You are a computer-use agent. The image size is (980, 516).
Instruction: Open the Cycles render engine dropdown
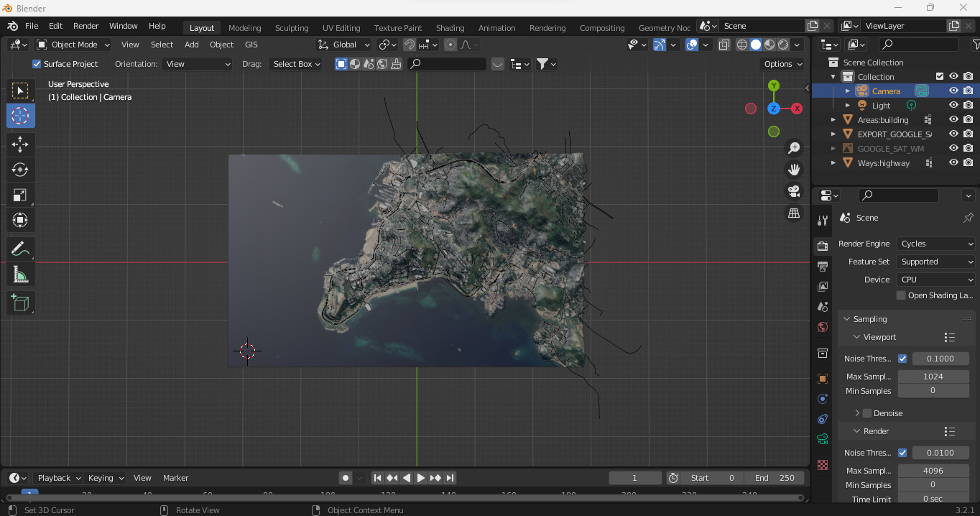click(x=935, y=244)
